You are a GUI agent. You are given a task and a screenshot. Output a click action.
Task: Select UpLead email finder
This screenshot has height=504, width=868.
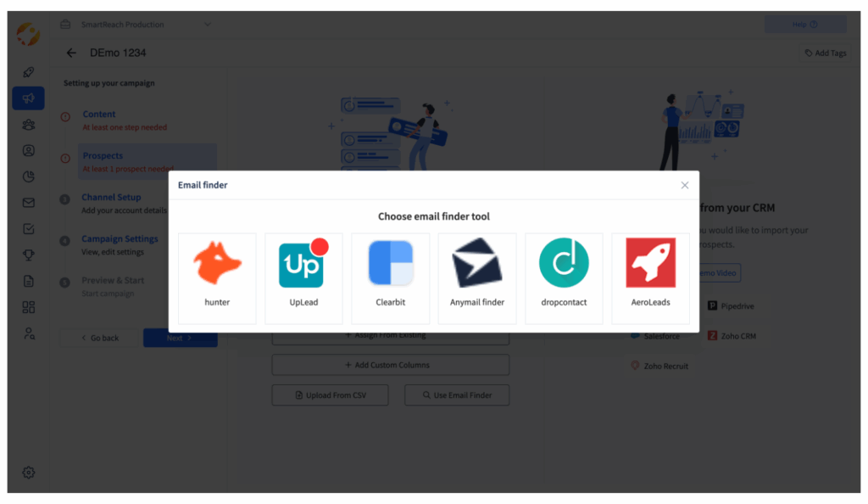tap(303, 278)
